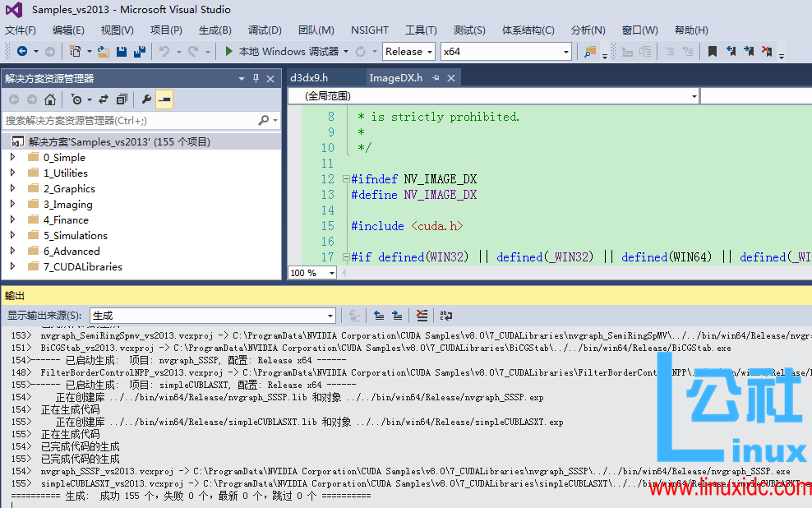Close the ImageDX.h tab

point(451,77)
